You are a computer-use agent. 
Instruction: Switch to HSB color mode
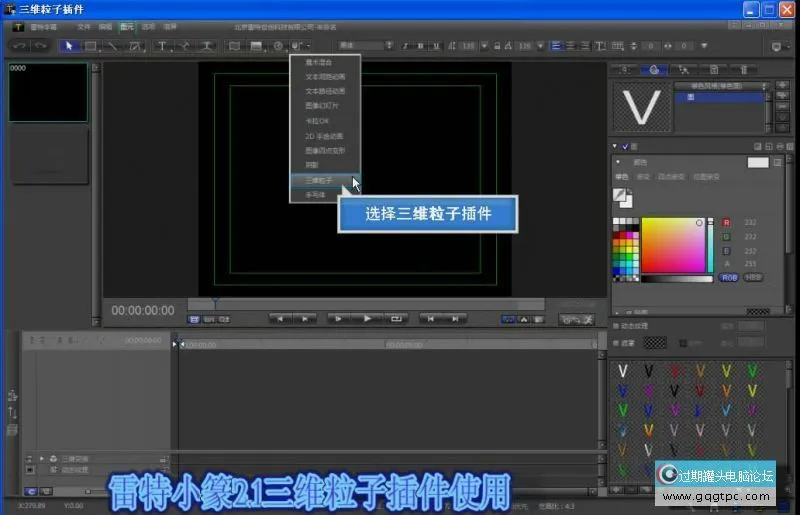(753, 277)
